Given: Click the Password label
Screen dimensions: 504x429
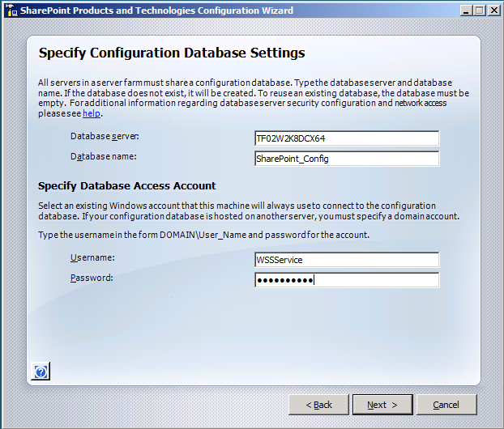Looking at the screenshot, I should [92, 278].
